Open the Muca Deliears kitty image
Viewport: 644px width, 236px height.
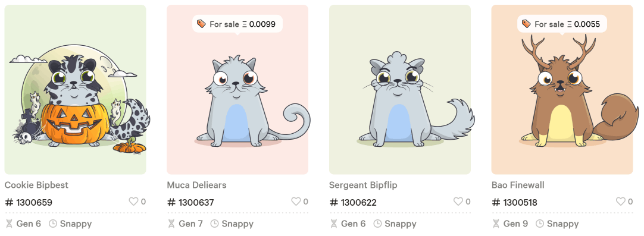pos(237,90)
